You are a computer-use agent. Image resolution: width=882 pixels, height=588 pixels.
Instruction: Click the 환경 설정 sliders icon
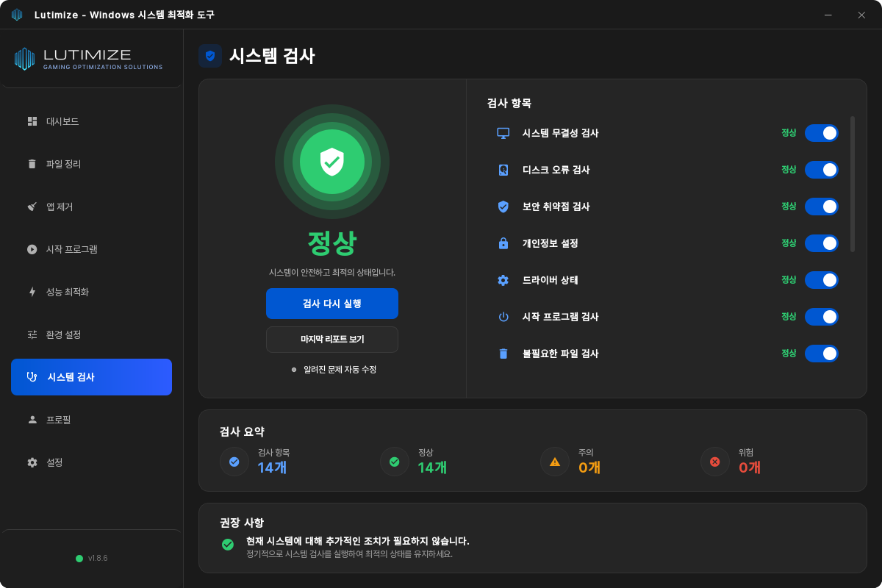pos(32,334)
